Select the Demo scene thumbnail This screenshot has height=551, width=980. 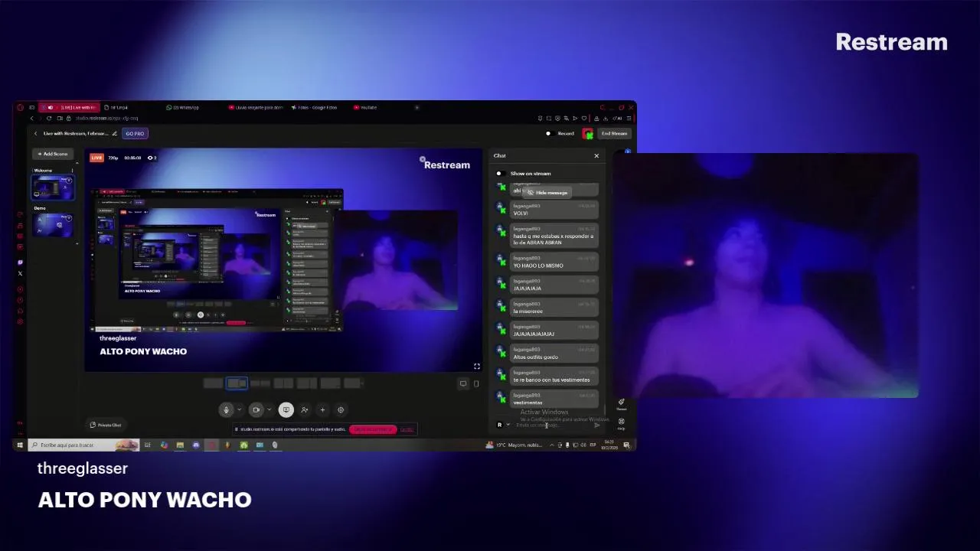coord(52,224)
